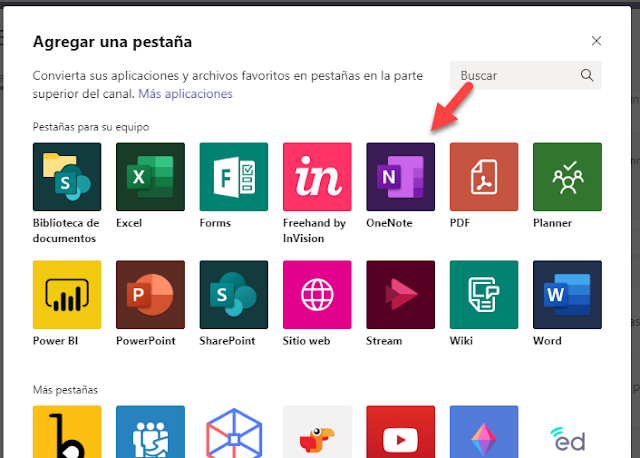640x458 pixels.
Task: Add the YouTube tab
Action: (x=400, y=432)
